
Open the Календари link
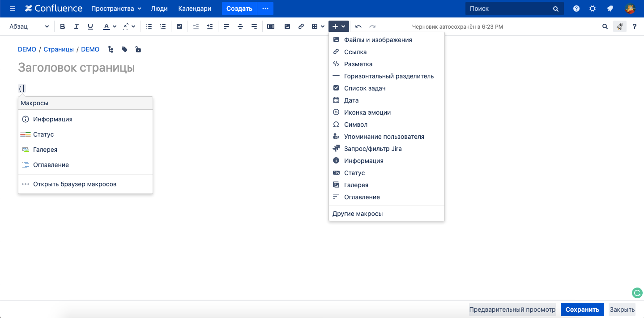[195, 9]
